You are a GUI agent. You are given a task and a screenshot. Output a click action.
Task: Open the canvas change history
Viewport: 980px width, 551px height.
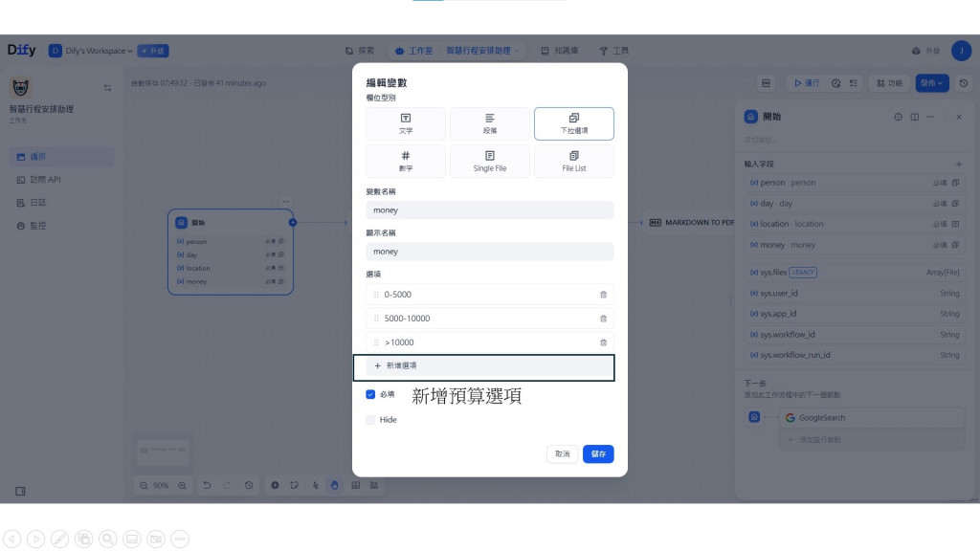tap(249, 485)
